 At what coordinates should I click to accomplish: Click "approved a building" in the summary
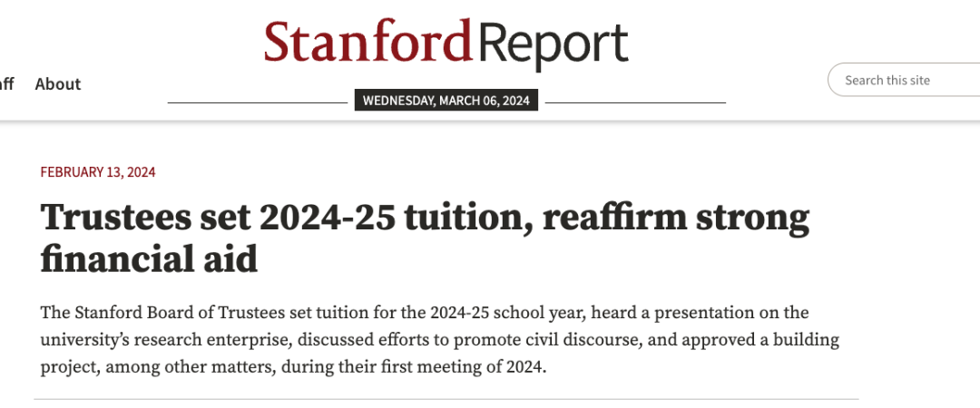click(x=758, y=340)
